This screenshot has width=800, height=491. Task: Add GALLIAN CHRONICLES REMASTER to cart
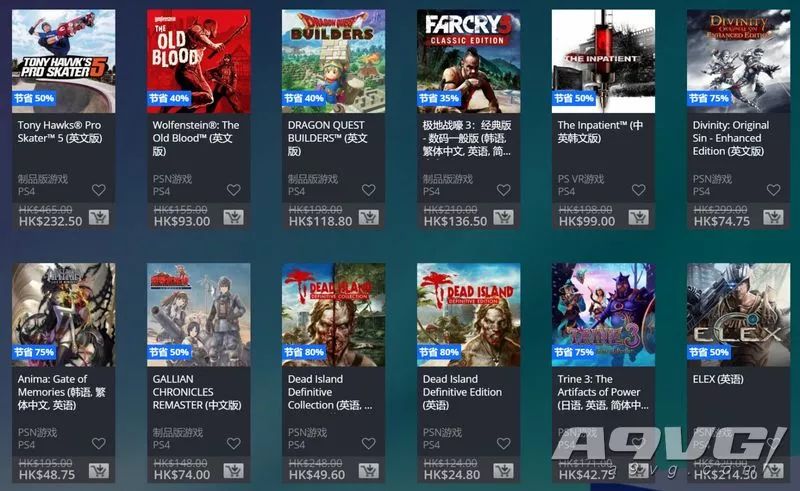(234, 471)
